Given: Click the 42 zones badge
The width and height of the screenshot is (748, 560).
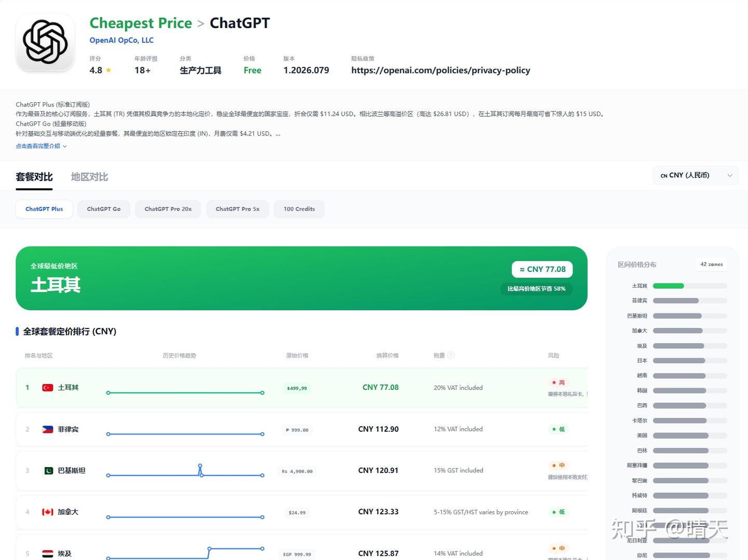Looking at the screenshot, I should [x=712, y=264].
